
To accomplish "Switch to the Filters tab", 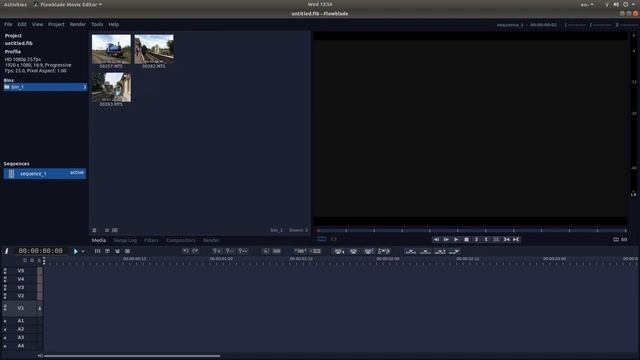I will pos(151,240).
